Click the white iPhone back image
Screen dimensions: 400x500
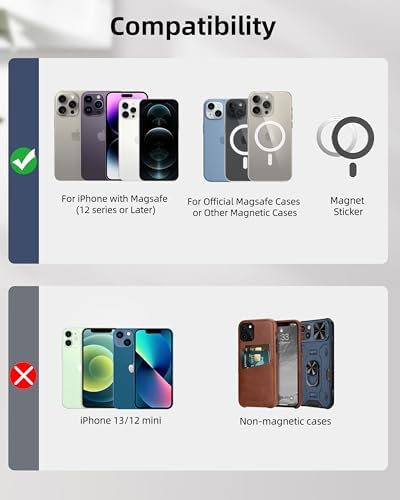point(129,138)
